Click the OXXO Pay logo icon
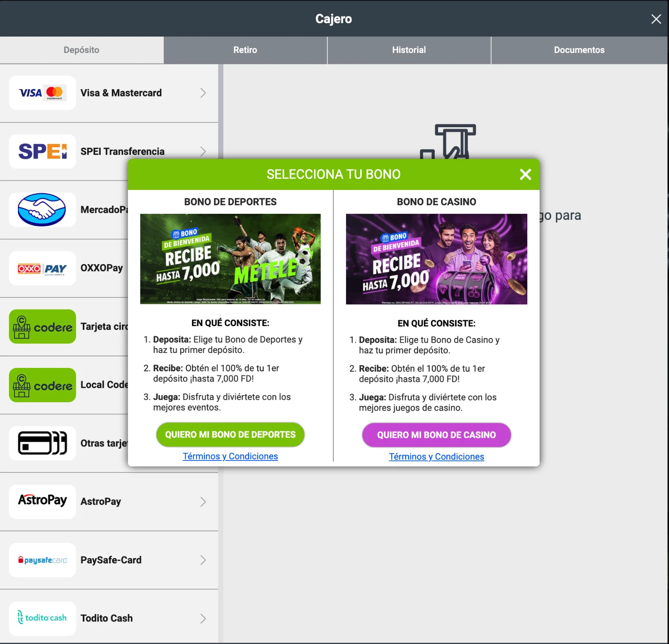The image size is (669, 644). click(x=42, y=268)
